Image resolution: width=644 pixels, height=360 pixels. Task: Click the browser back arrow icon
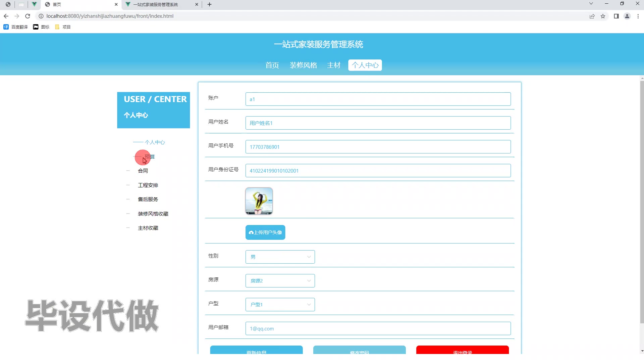tap(6, 16)
